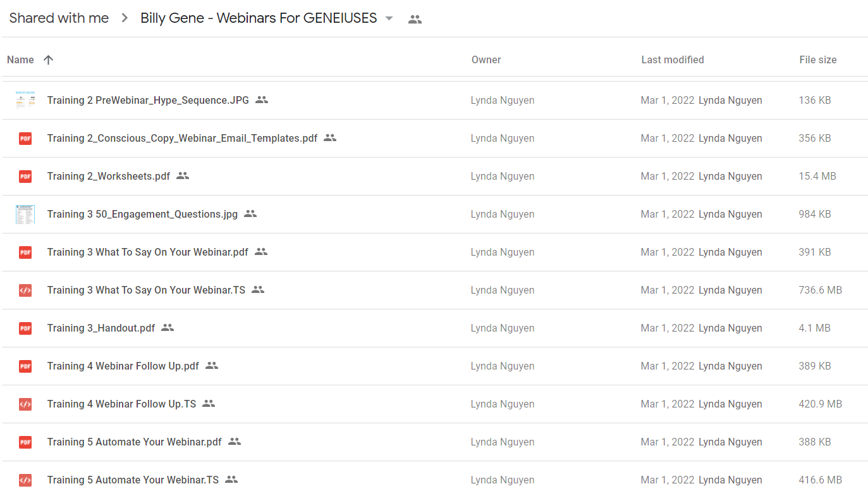Screen dimensions: 868x498
Task: Click the Billy Gene - Webinars For GENEIUSES breadcrumb
Action: 259,18
